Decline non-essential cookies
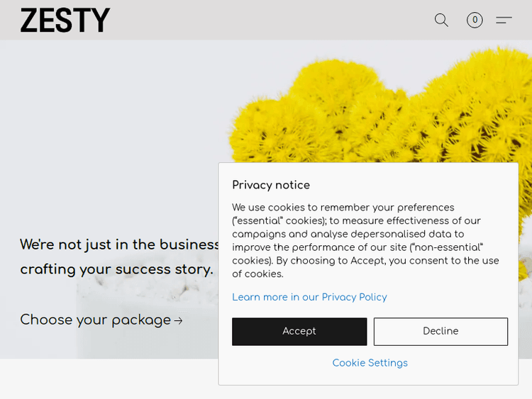The height and width of the screenshot is (399, 532). point(440,331)
